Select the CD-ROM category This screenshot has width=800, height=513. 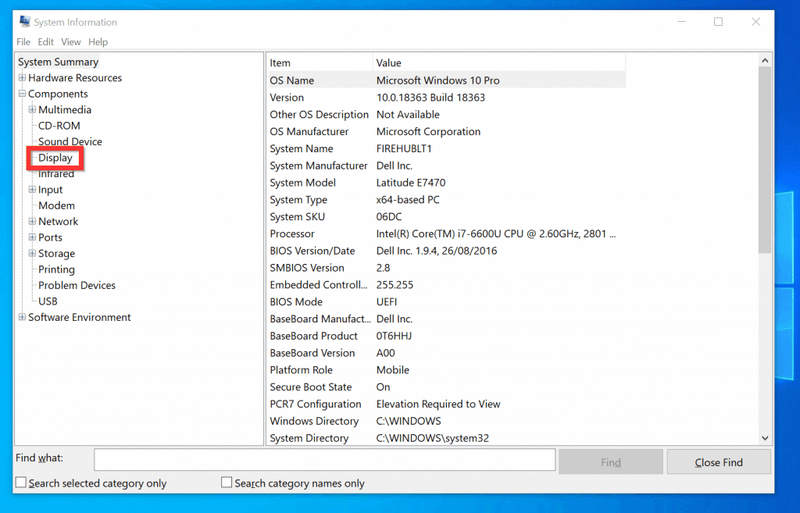(59, 126)
